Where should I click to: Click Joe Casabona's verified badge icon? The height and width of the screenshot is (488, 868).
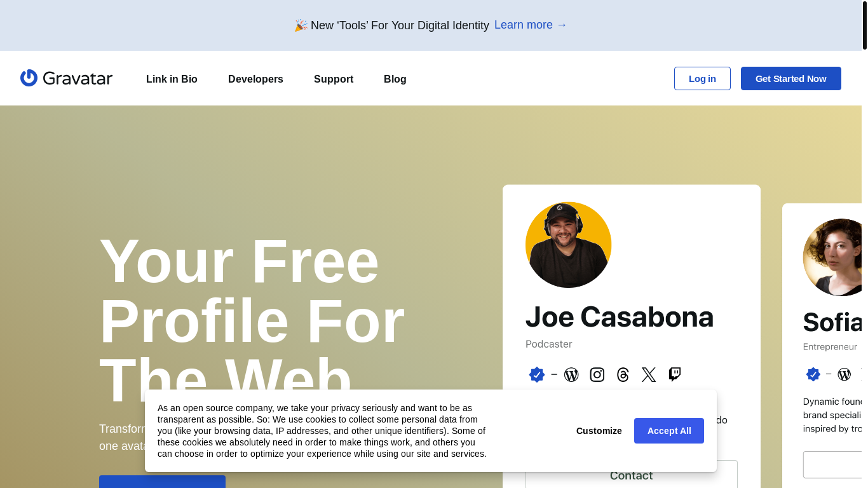537,375
